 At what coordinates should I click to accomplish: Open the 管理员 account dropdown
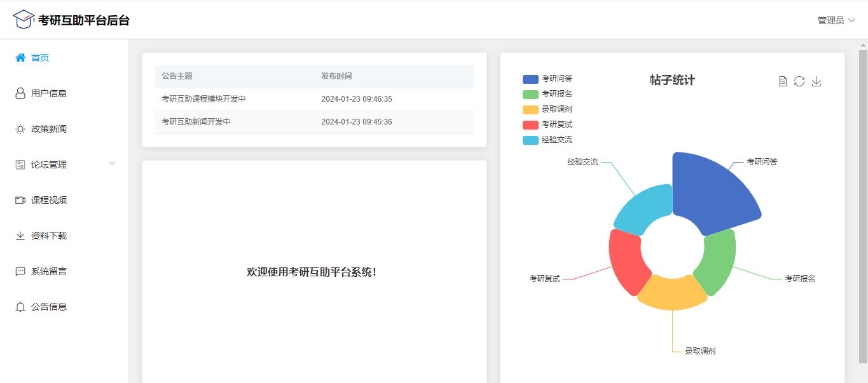tap(836, 20)
